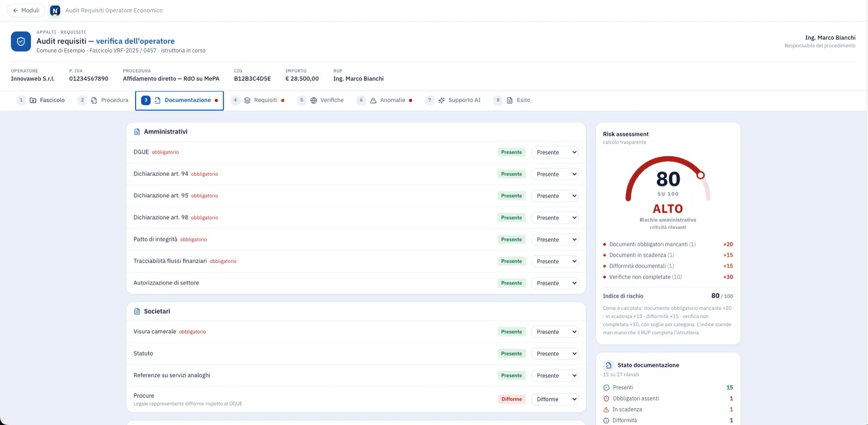Click the 'Risk assessment' heading
Viewport: 868px width, 425px height.
pos(626,134)
